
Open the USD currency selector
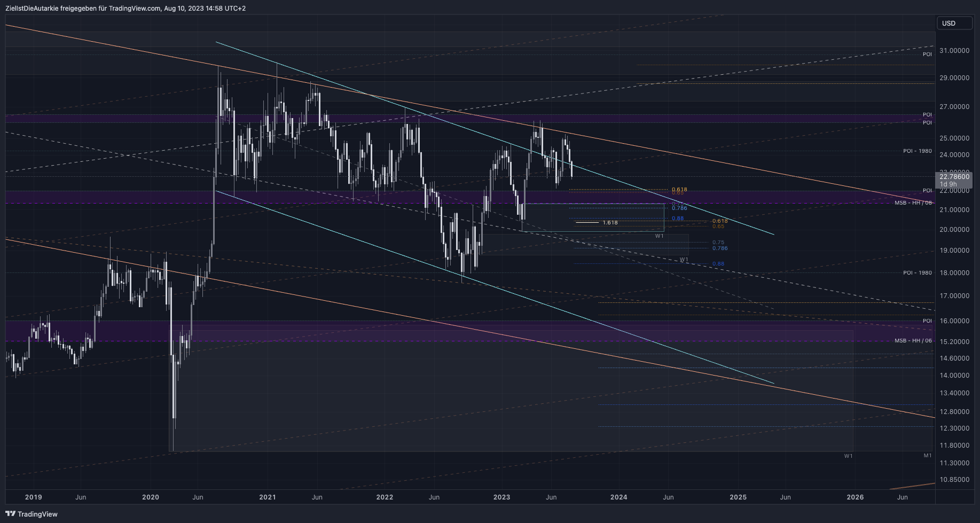(954, 23)
